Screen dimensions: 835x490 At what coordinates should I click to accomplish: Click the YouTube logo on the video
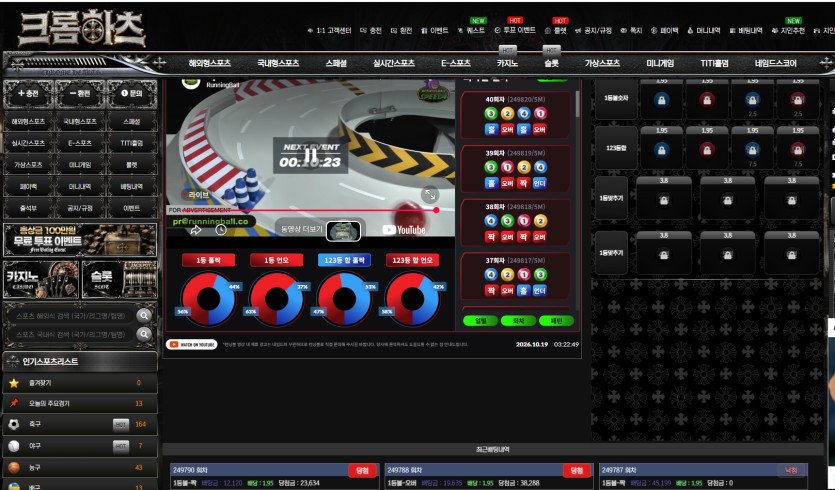point(404,230)
